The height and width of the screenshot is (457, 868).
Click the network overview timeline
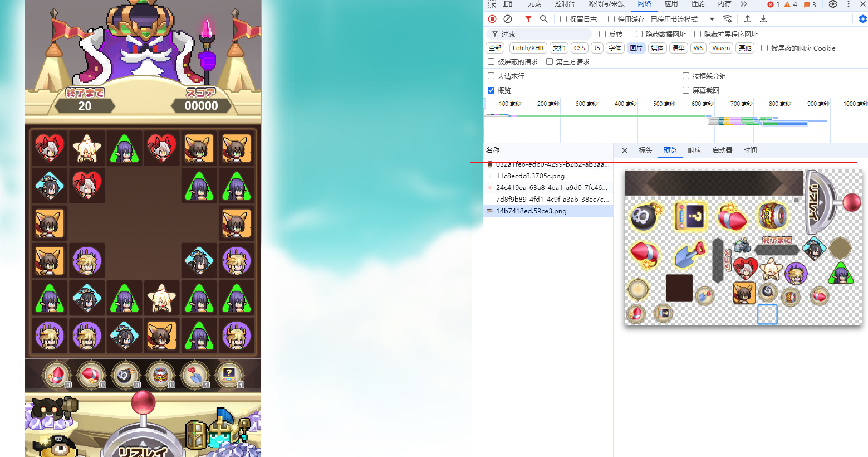point(675,120)
